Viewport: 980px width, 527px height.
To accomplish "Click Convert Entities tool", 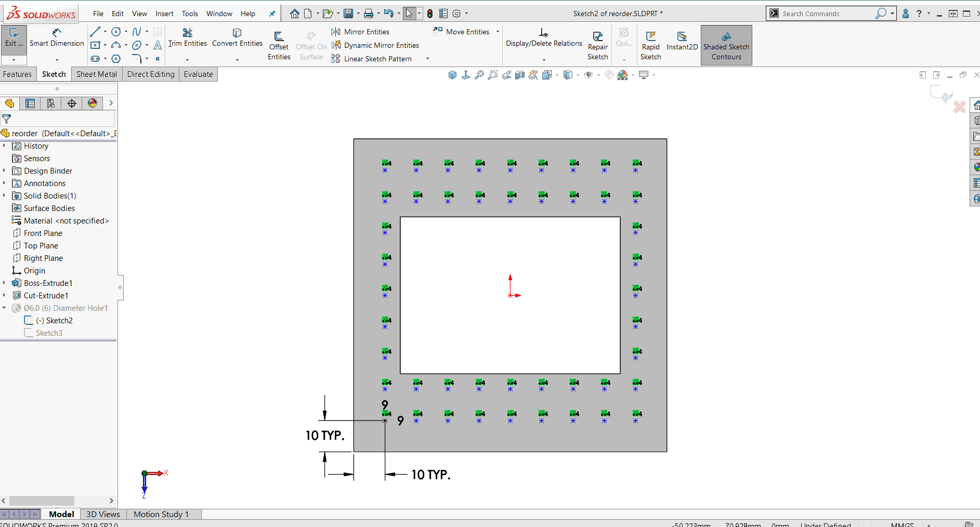I will point(237,38).
